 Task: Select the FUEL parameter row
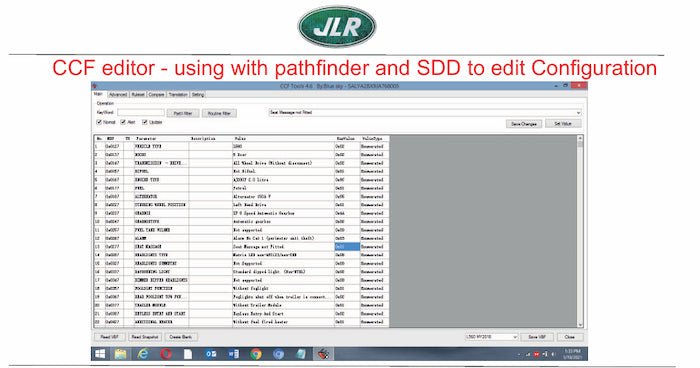242,188
